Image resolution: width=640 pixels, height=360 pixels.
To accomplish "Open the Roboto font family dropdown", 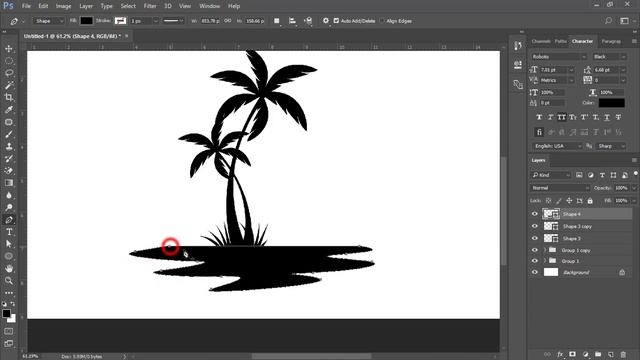I will (559, 57).
